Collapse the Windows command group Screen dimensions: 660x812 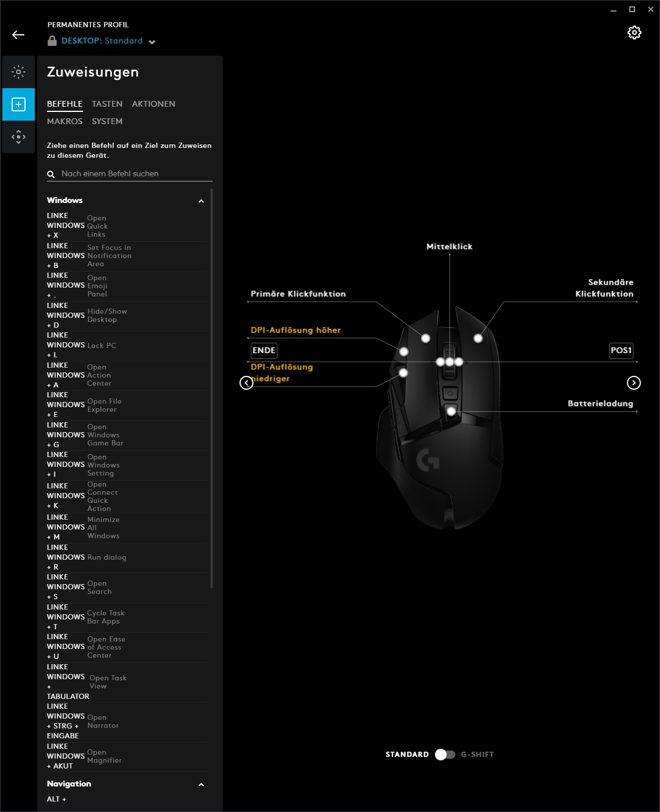click(x=201, y=201)
